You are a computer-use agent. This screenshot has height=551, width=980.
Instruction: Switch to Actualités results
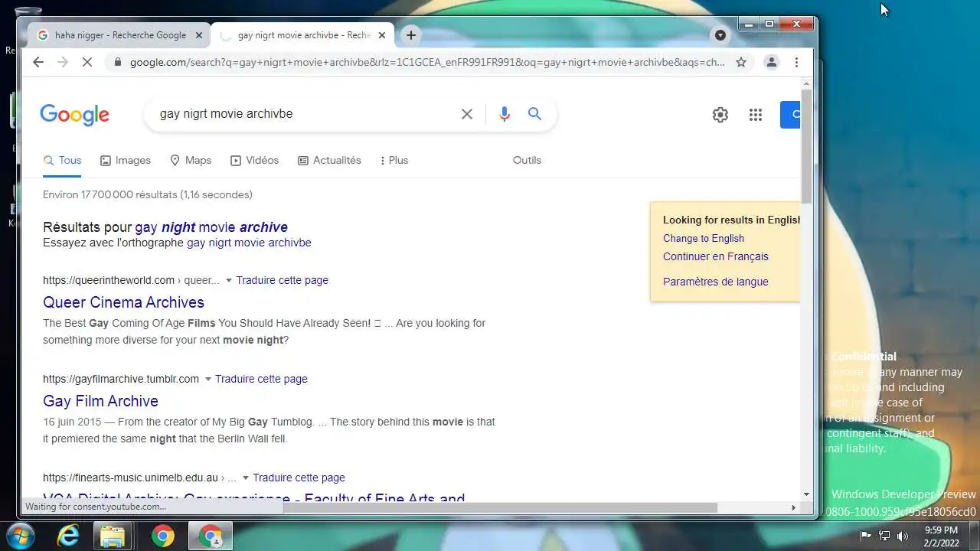[x=329, y=160]
